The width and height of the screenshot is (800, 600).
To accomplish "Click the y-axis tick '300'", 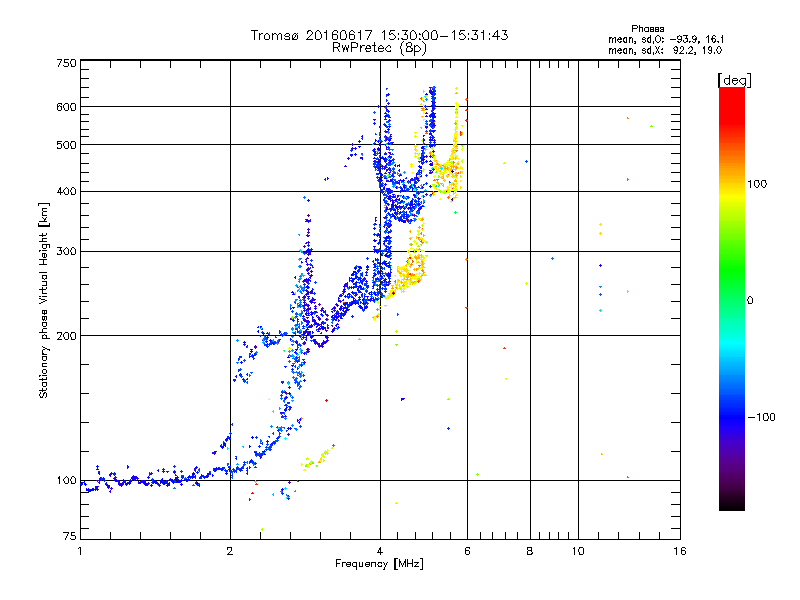I will pyautogui.click(x=66, y=251).
